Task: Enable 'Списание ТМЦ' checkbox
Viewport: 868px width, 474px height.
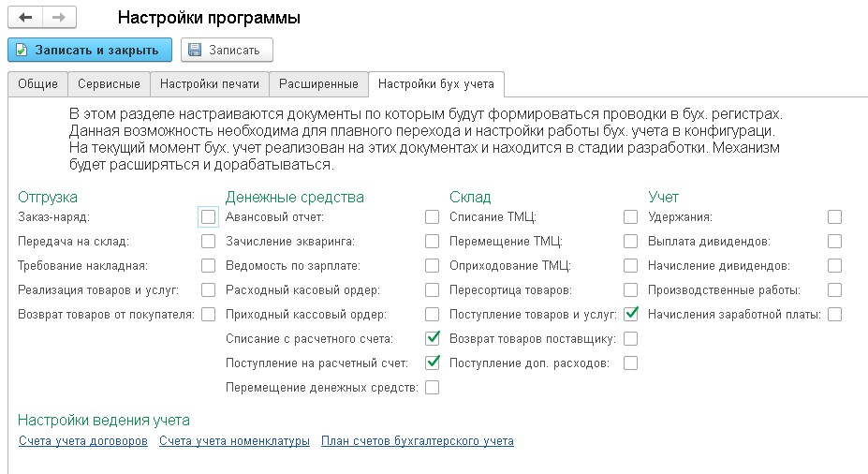Action: point(631,217)
